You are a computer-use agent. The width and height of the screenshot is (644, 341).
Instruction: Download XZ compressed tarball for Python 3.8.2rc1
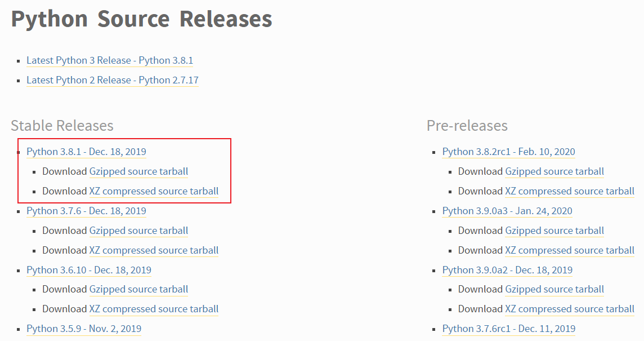point(570,191)
